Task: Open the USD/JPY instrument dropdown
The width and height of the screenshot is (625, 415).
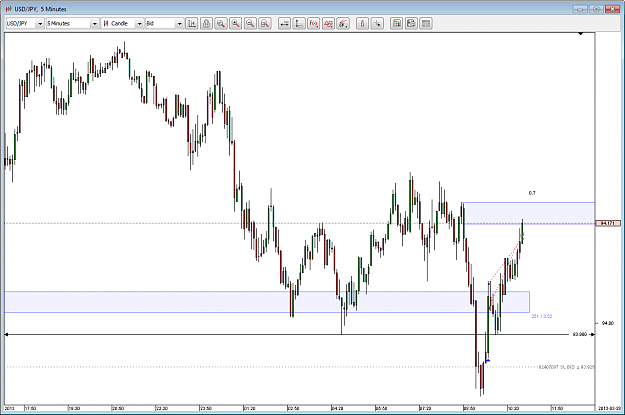Action: (x=25, y=24)
